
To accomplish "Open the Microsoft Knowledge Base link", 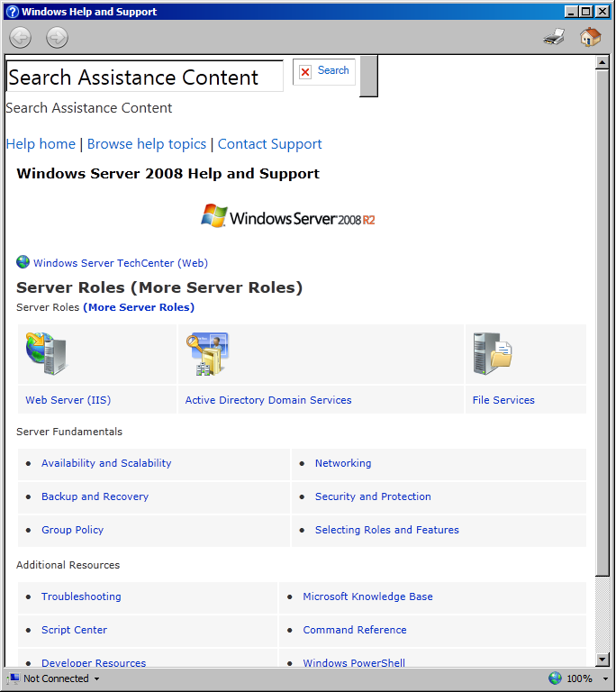I will 367,596.
